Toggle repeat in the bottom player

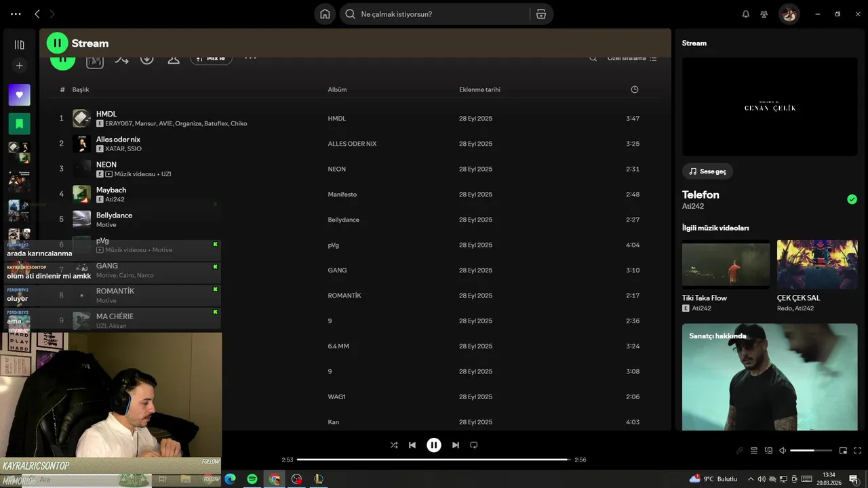click(474, 445)
